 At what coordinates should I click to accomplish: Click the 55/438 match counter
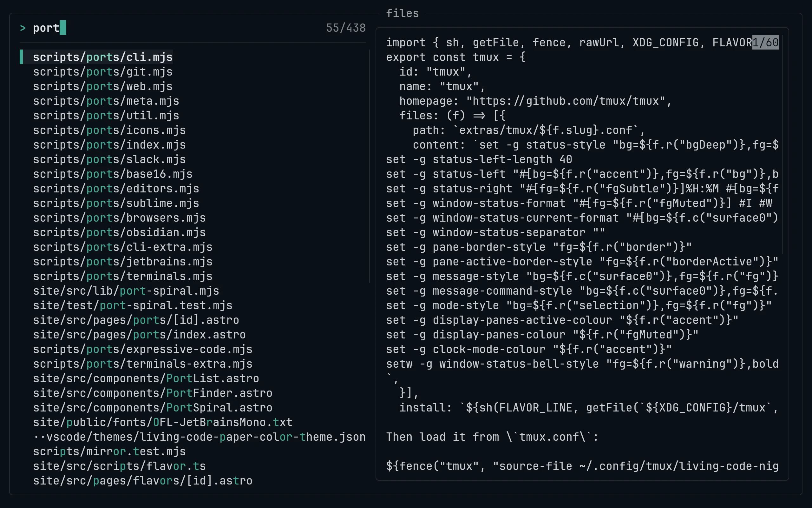[346, 28]
